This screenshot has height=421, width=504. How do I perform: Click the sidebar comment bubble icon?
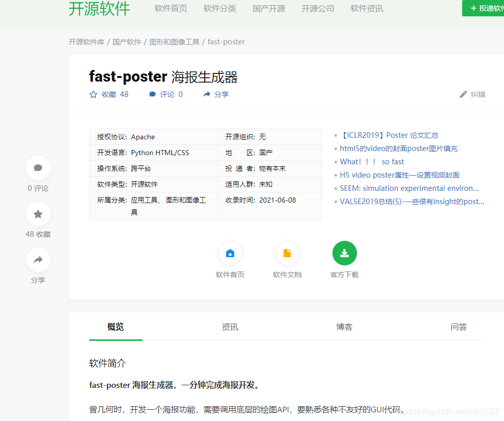point(38,168)
